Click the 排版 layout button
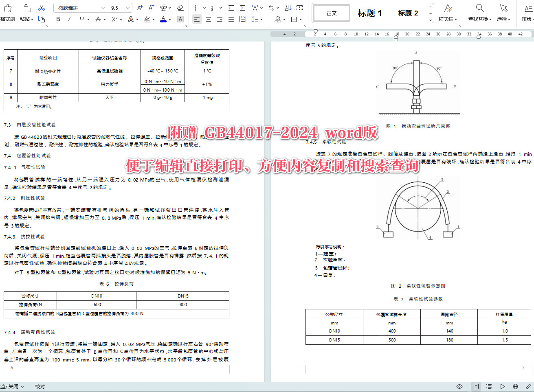534x392 pixels. [527, 13]
